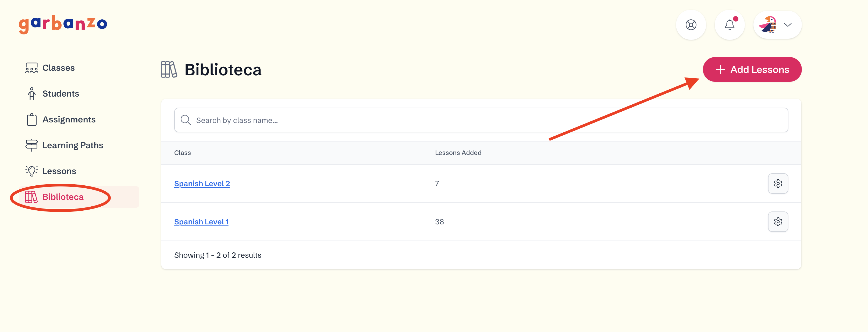Click the Students person icon
This screenshot has width=868, height=332.
click(x=32, y=94)
